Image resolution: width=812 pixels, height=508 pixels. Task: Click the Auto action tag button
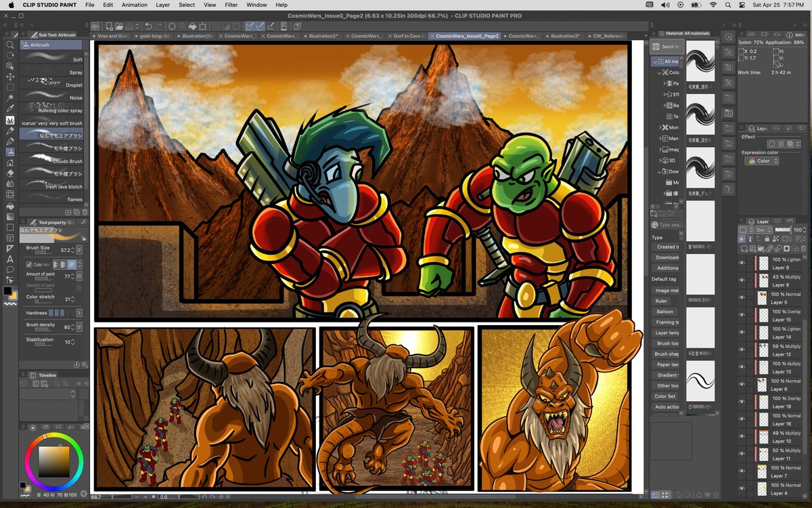665,407
